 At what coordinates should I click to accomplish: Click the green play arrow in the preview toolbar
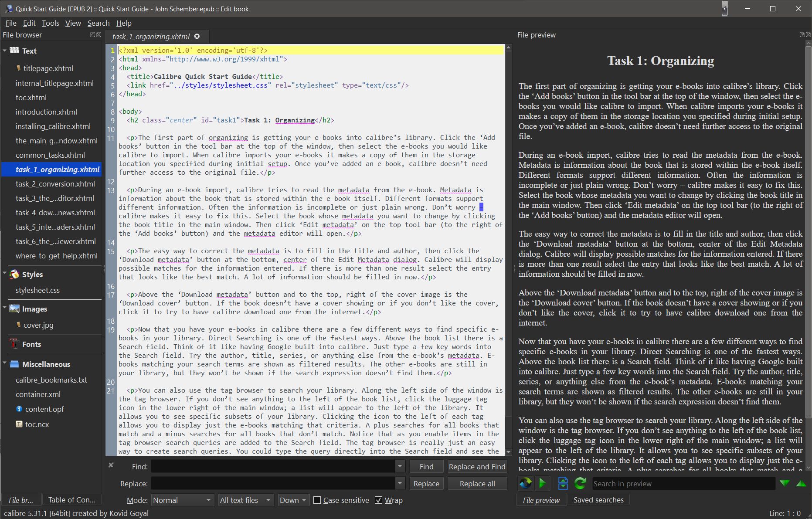(543, 483)
